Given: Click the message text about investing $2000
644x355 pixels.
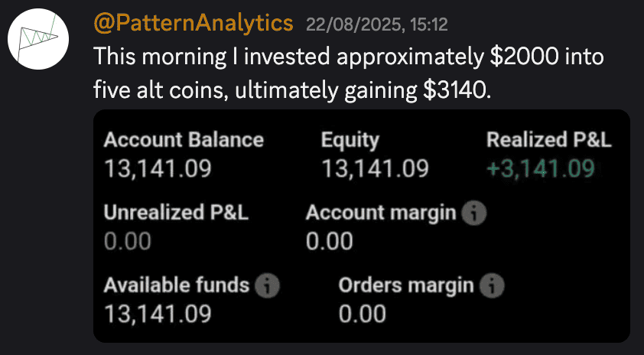Looking at the screenshot, I should [349, 74].
